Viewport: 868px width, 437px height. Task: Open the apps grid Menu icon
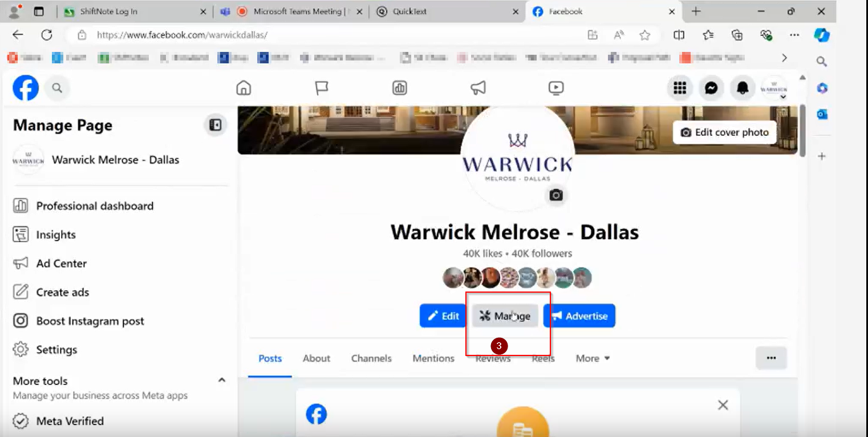680,88
